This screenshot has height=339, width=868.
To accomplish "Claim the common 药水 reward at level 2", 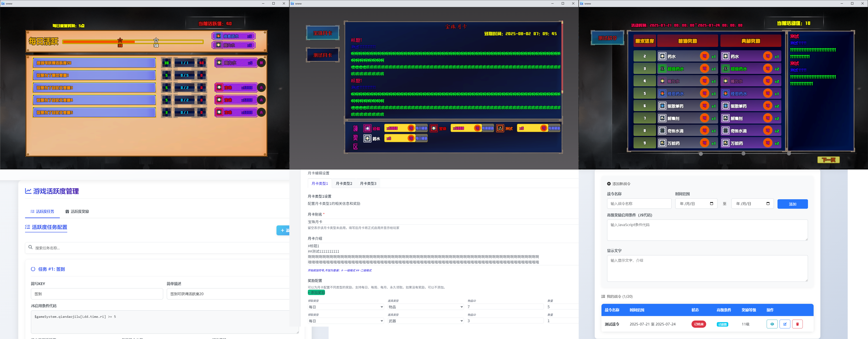I will (704, 56).
